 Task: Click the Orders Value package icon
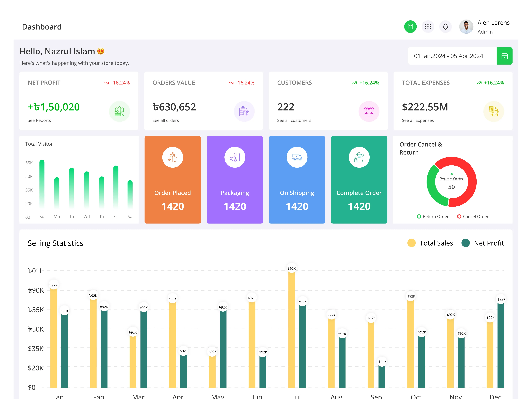coord(244,111)
